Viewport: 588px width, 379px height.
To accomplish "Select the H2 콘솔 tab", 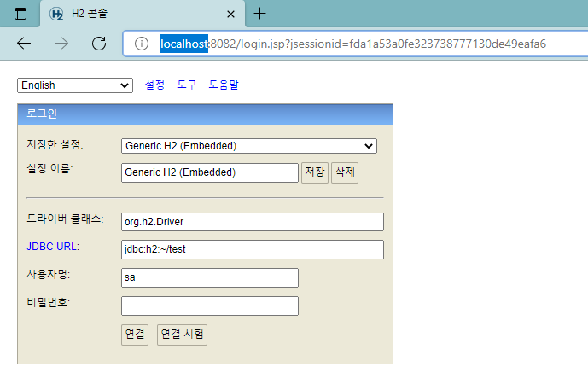I will (143, 14).
